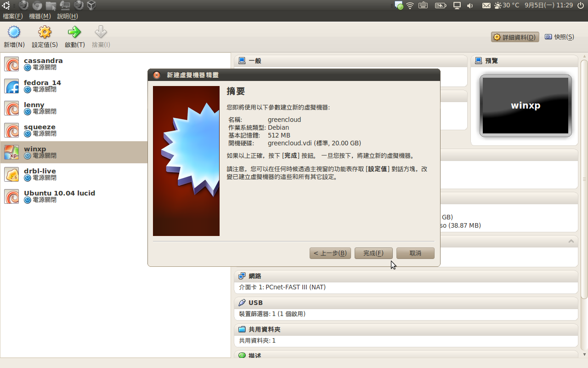Screen dimensions: 588x368
Task: Click the 共用資料夾: 1 count line
Action: pos(257,340)
